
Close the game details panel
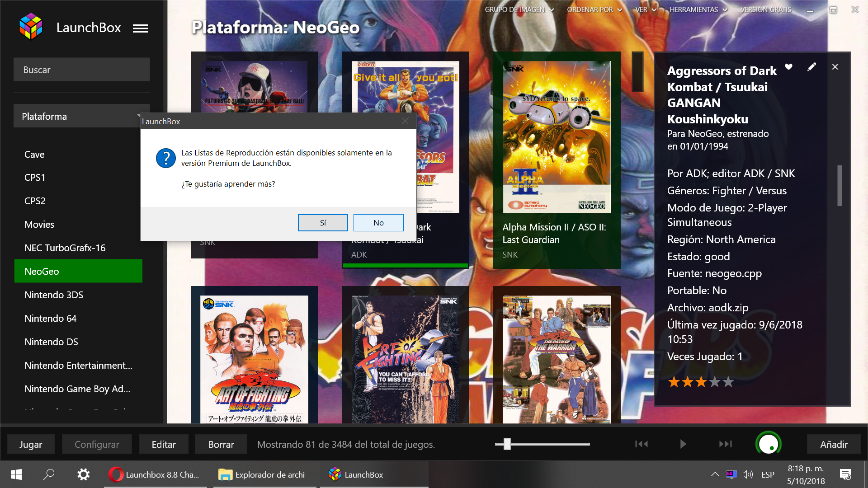835,67
